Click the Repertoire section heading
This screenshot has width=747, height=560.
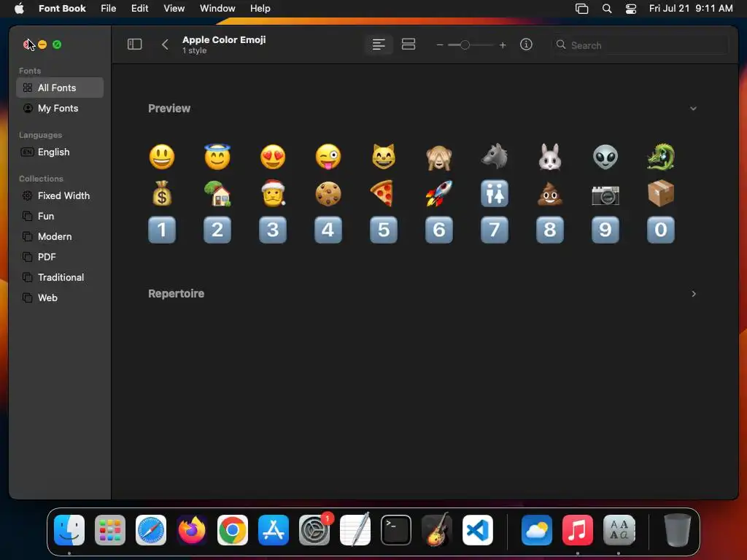tap(177, 294)
